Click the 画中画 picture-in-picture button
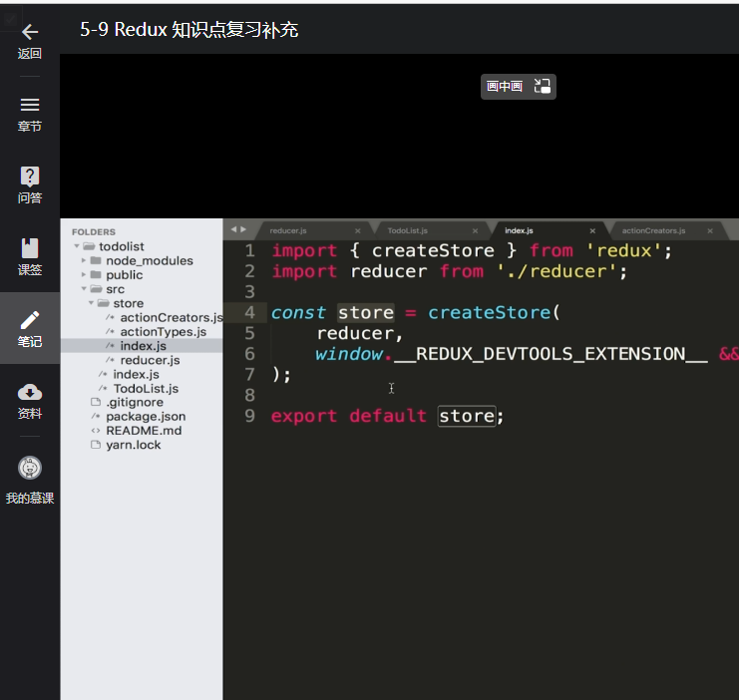This screenshot has width=739, height=700. click(x=518, y=87)
